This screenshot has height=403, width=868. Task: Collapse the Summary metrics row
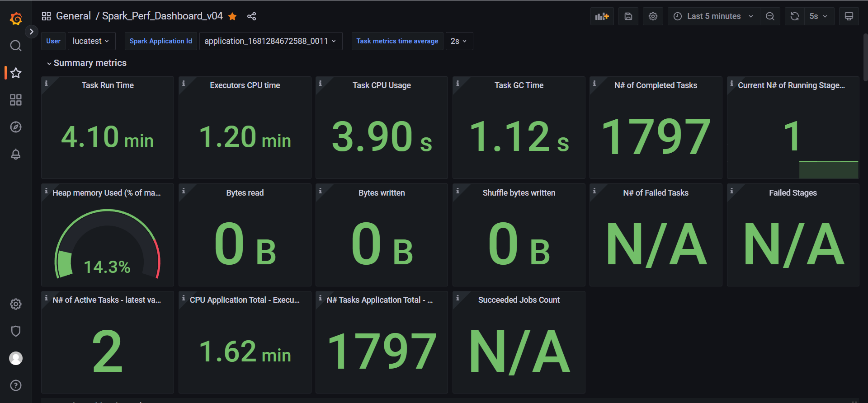click(86, 63)
